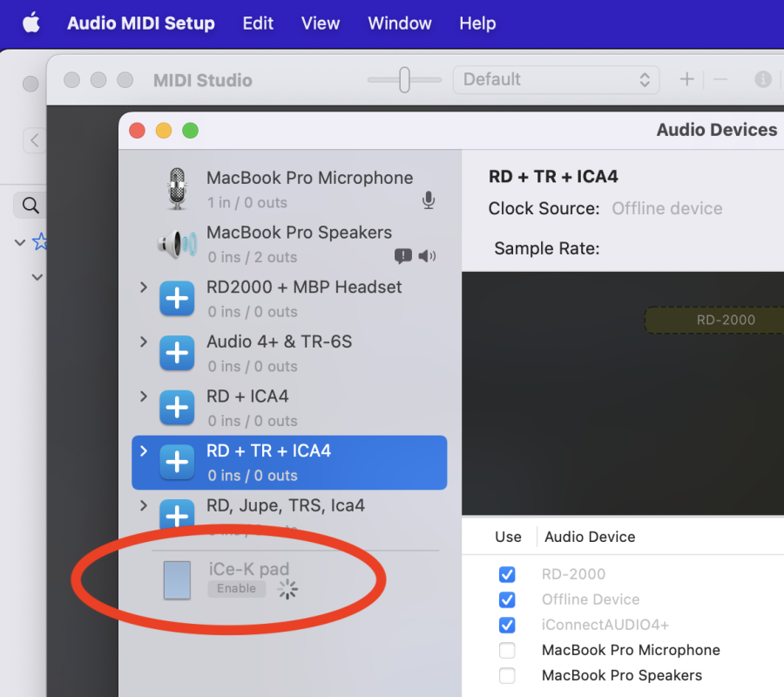Screen dimensions: 784x697
Task: Expand the RD2000 + MBP Headset device
Action: [x=144, y=287]
